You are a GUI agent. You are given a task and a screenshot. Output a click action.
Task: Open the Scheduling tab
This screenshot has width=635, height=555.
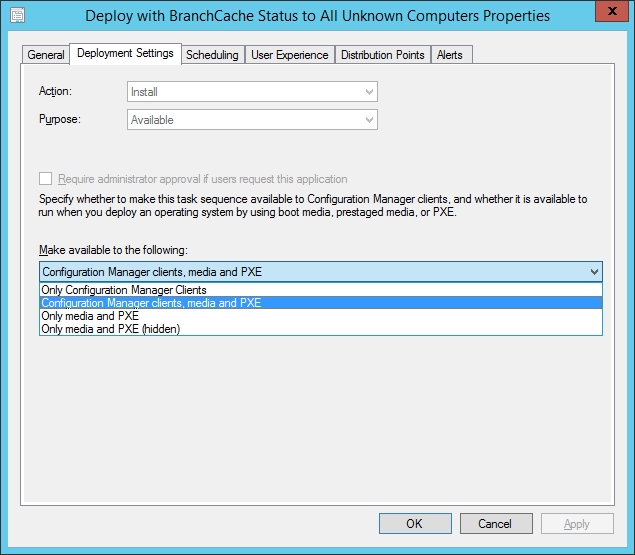click(x=212, y=55)
